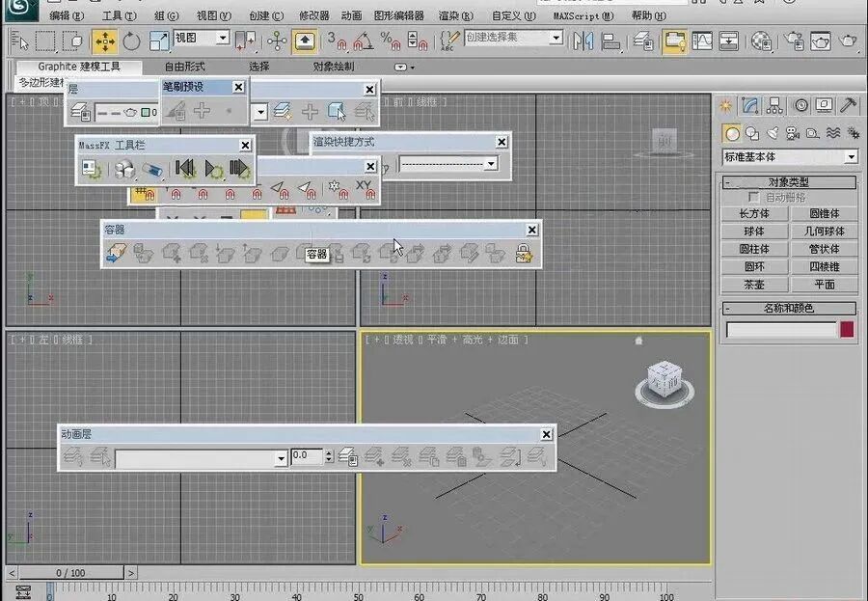868x601 pixels.
Task: Close the MassFX 工具栏 floating toolbar
Action: pos(245,145)
